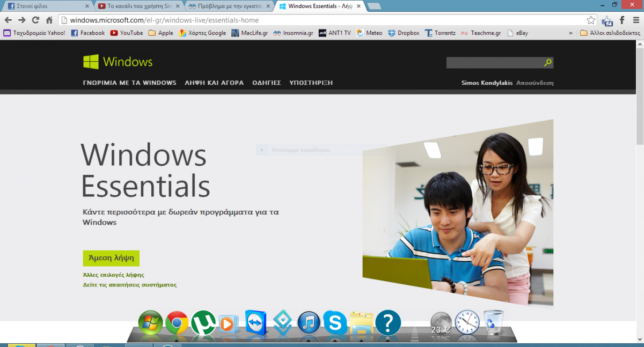This screenshot has width=644, height=347.
Task: Open the clock widget in the dock
Action: tap(467, 323)
